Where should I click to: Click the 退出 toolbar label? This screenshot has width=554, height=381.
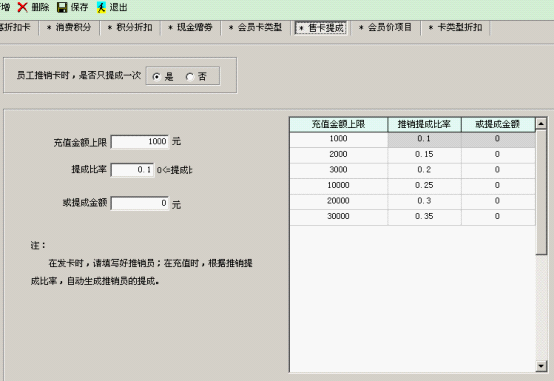click(x=118, y=7)
